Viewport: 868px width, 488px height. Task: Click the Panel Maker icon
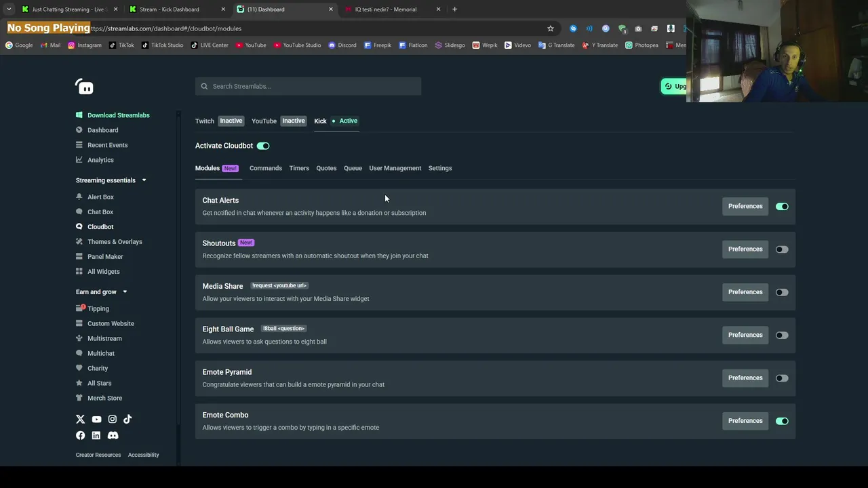(x=79, y=256)
